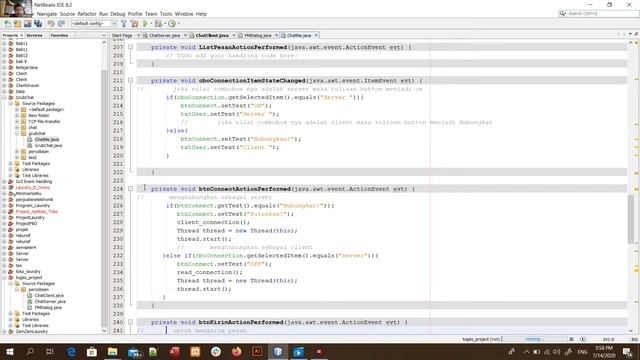Viewport: 640px width, 360px height.
Task: Close the ChatServer.java editor tab
Action: [x=185, y=36]
